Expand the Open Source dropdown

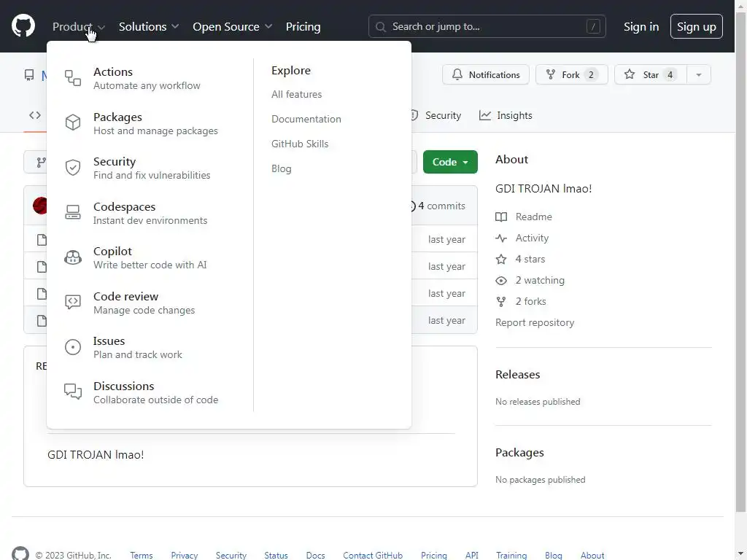[233, 27]
